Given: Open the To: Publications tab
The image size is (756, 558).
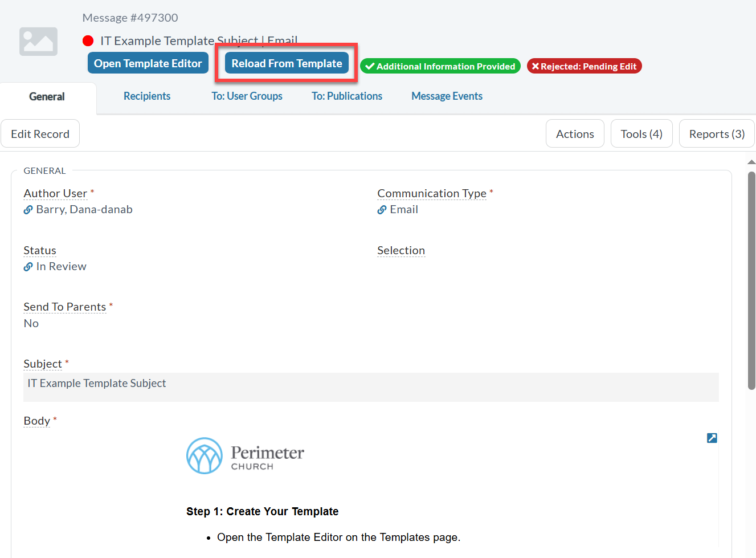Looking at the screenshot, I should click(346, 96).
